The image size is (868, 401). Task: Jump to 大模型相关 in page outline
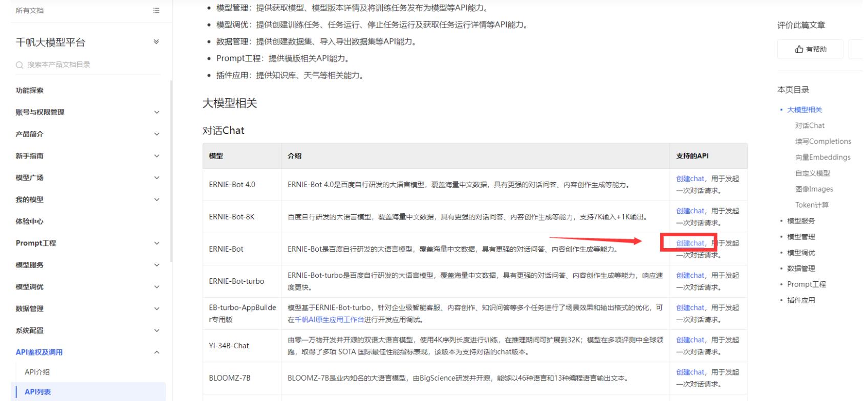point(805,110)
